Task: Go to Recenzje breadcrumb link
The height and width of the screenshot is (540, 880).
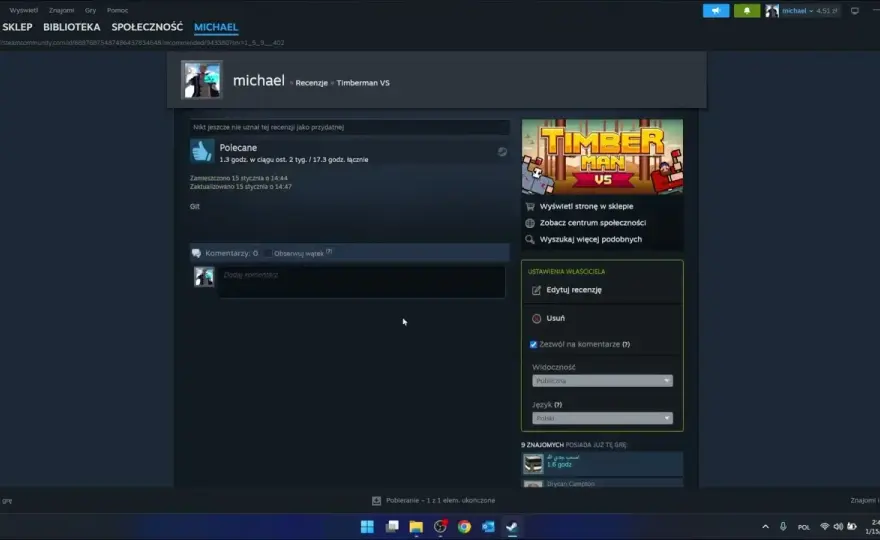Action: coord(311,83)
